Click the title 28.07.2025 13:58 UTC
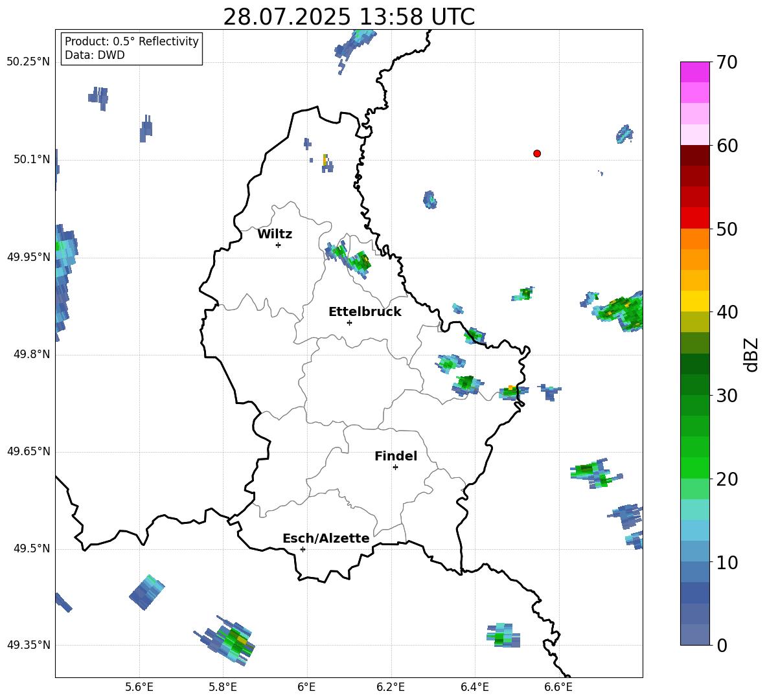 click(349, 17)
